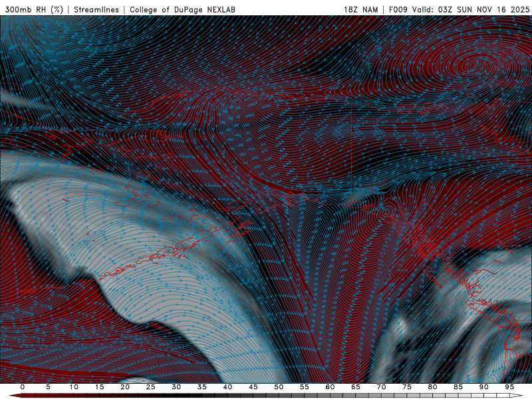
Task: Click the '45' colorbar scale label
Action: click(x=253, y=387)
